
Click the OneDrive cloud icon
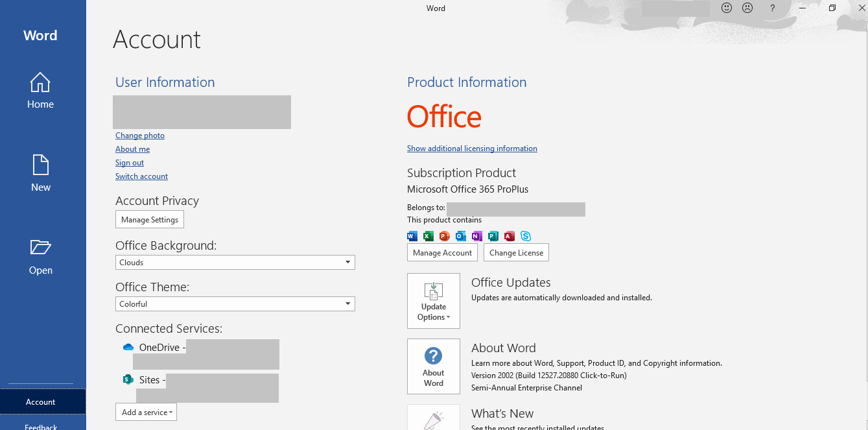point(128,348)
